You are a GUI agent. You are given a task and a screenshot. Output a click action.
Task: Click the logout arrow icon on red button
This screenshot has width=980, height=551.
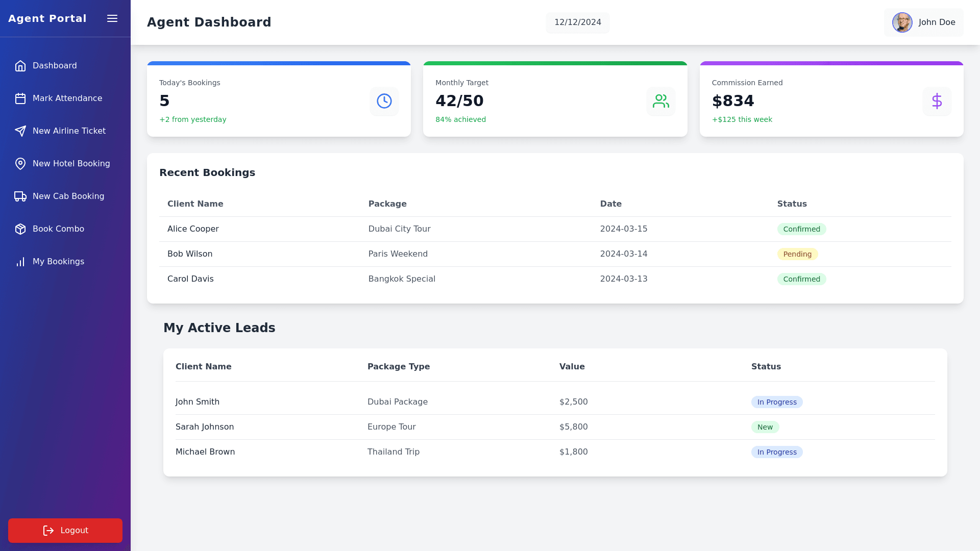tap(48, 531)
